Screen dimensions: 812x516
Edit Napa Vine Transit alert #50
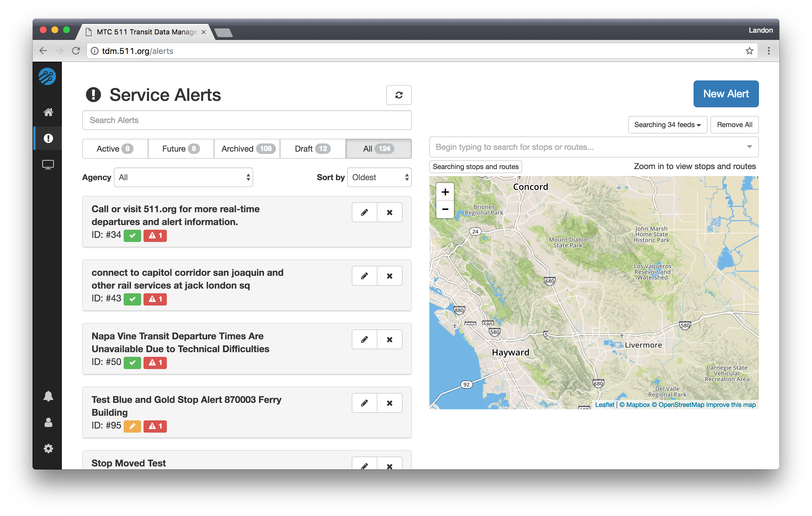click(x=364, y=339)
